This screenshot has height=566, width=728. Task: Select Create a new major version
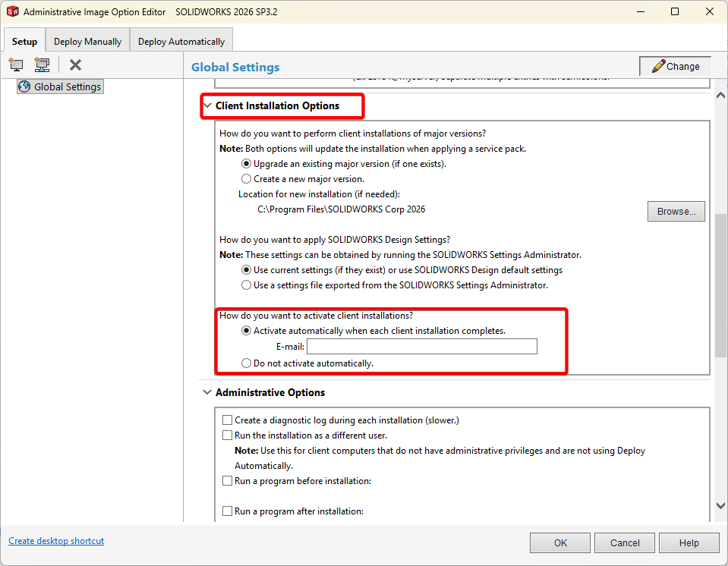pyautogui.click(x=246, y=179)
